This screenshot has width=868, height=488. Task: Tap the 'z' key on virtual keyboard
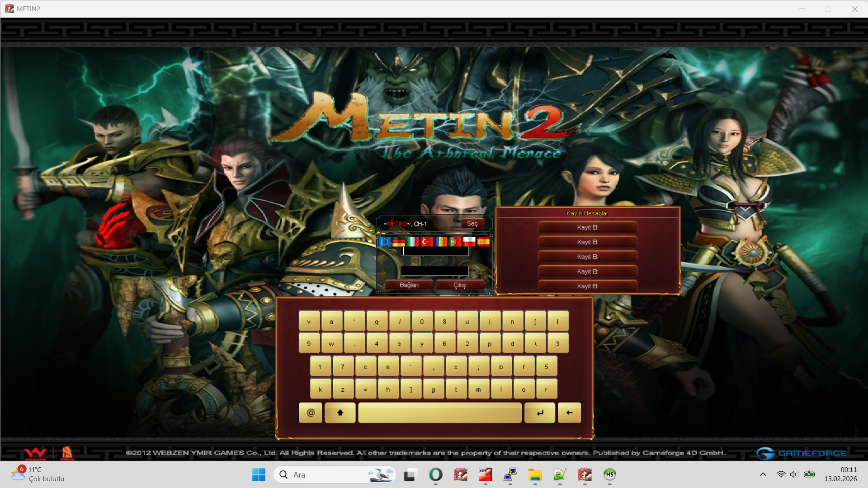point(343,389)
